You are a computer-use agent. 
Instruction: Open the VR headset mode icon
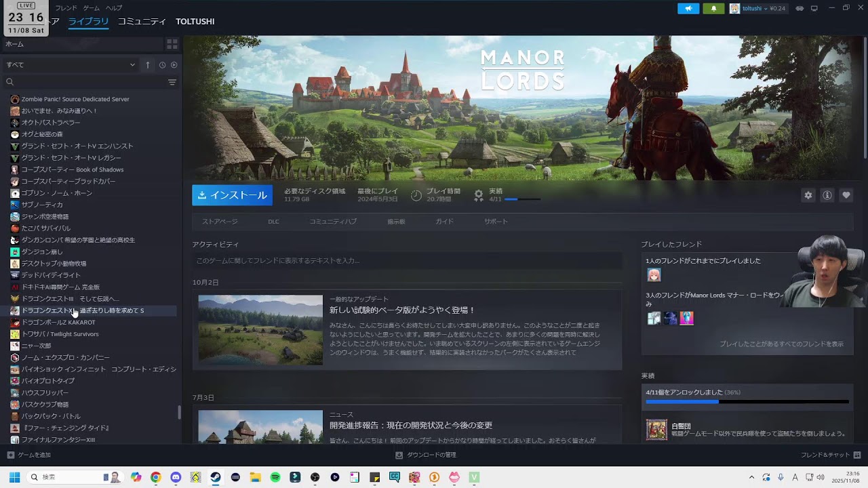point(800,8)
